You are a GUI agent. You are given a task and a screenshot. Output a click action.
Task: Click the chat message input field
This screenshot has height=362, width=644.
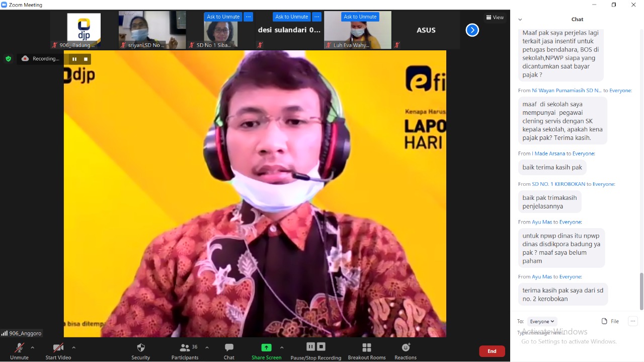click(569, 333)
